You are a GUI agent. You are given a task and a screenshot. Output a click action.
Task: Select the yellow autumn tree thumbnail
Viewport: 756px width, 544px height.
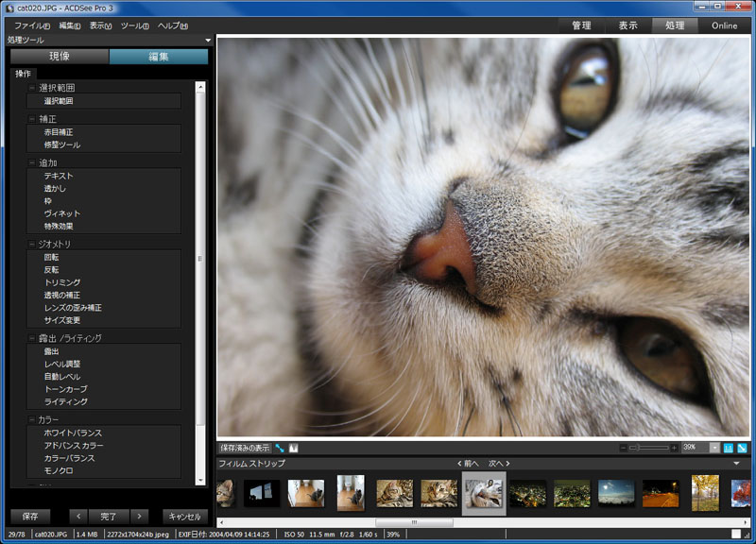tap(705, 493)
